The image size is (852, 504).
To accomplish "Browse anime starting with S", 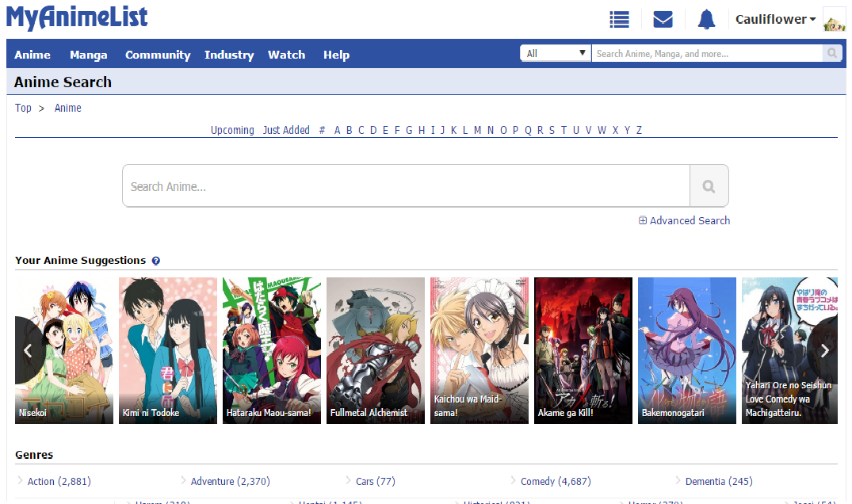I will click(x=552, y=130).
